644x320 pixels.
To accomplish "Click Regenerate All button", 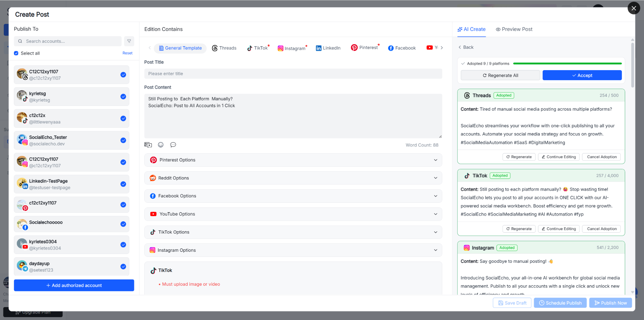I will 500,75.
